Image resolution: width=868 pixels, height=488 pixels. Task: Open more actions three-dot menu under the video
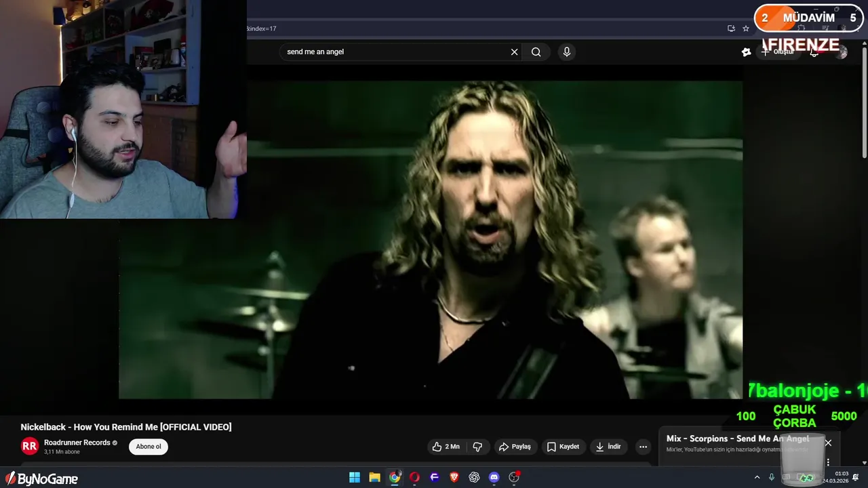pyautogui.click(x=643, y=447)
